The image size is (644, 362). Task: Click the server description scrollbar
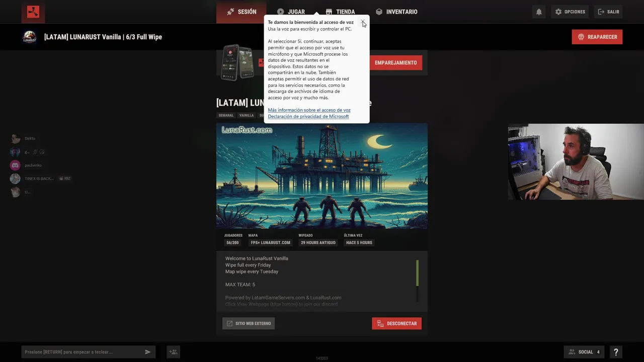tap(417, 273)
